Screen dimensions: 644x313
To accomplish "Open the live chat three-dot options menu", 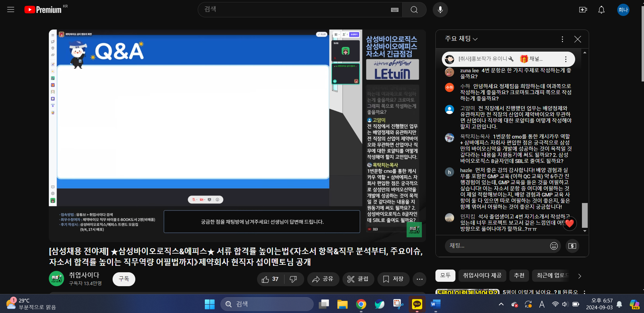I will tap(562, 39).
